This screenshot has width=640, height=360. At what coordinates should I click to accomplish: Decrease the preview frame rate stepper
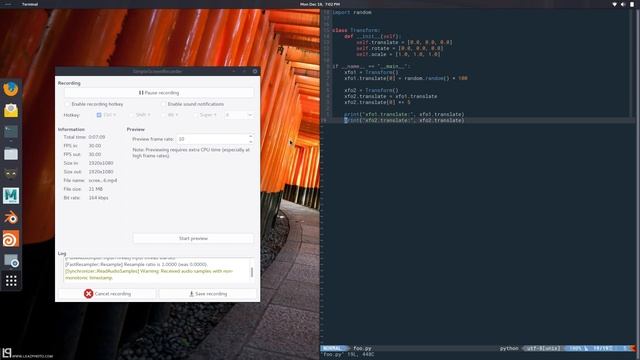tap(251, 142)
